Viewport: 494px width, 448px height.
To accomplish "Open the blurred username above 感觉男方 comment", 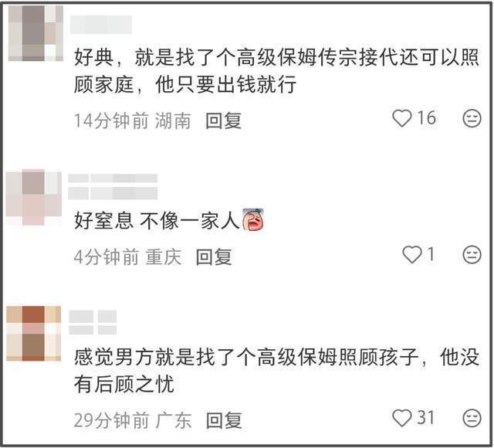I will [x=93, y=322].
